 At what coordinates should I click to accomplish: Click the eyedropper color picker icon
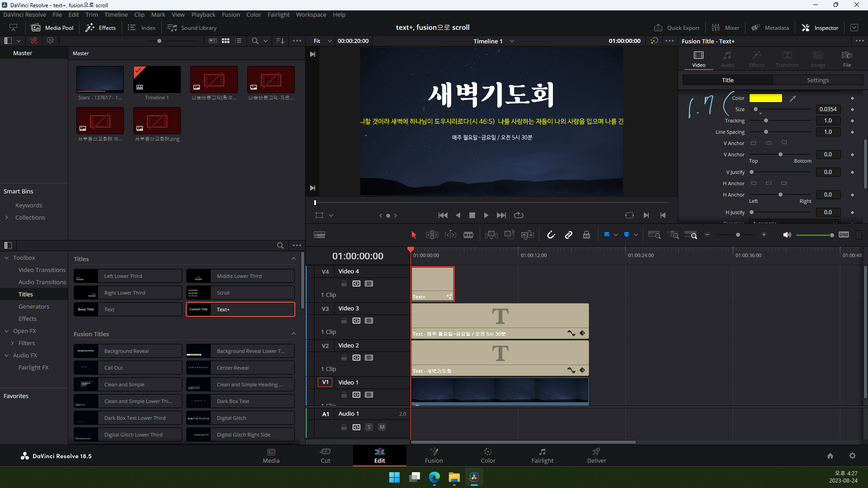[793, 98]
